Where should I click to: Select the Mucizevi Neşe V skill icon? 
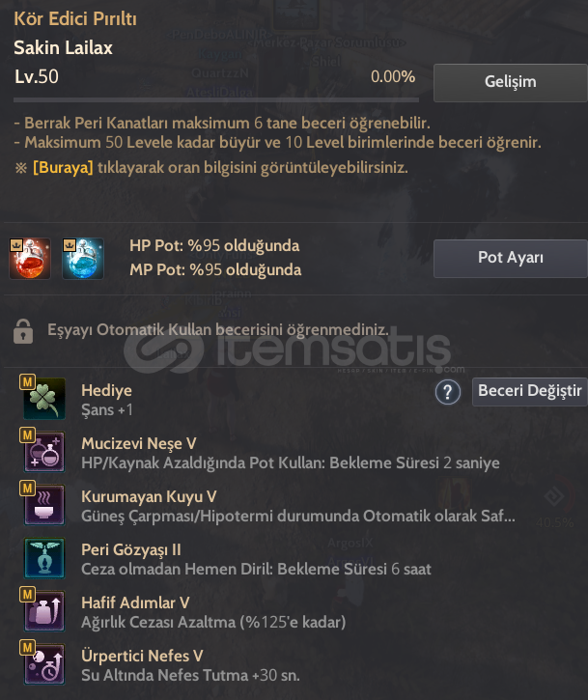pyautogui.click(x=44, y=452)
